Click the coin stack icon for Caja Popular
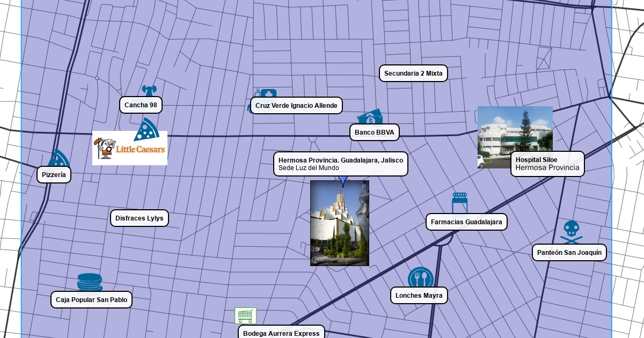Image resolution: width=644 pixels, height=338 pixels. pyautogui.click(x=90, y=282)
